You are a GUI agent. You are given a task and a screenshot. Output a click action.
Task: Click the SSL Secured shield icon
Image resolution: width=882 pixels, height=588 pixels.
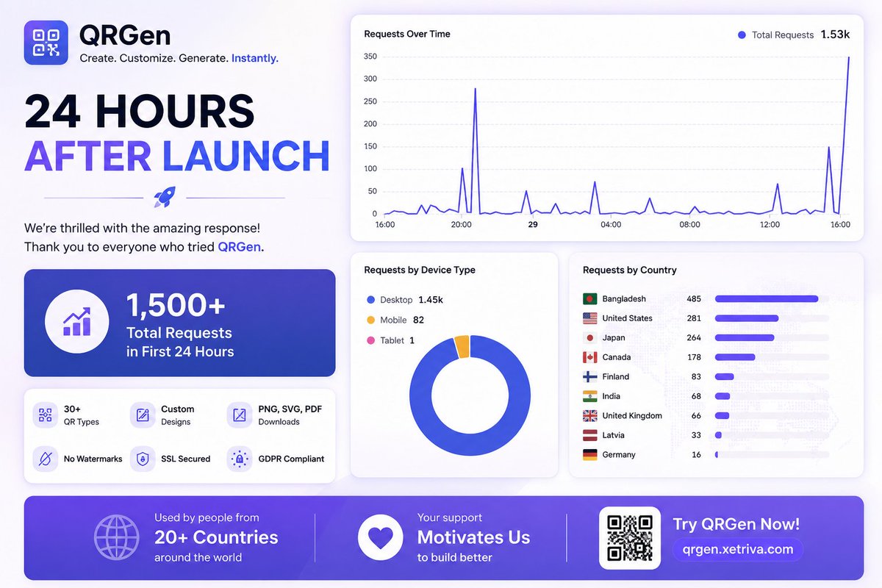click(142, 459)
